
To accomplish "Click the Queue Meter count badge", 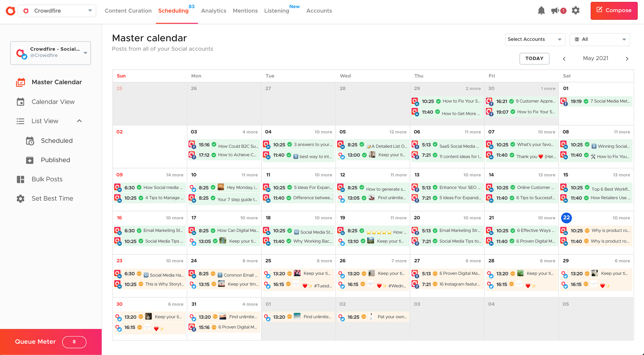I will [74, 342].
